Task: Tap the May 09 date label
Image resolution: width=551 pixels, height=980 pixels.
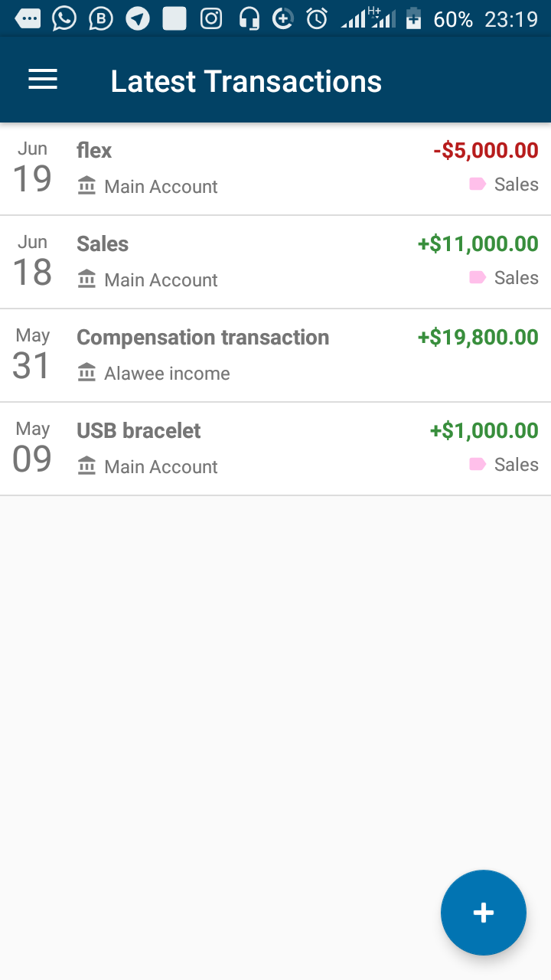Action: pos(32,449)
